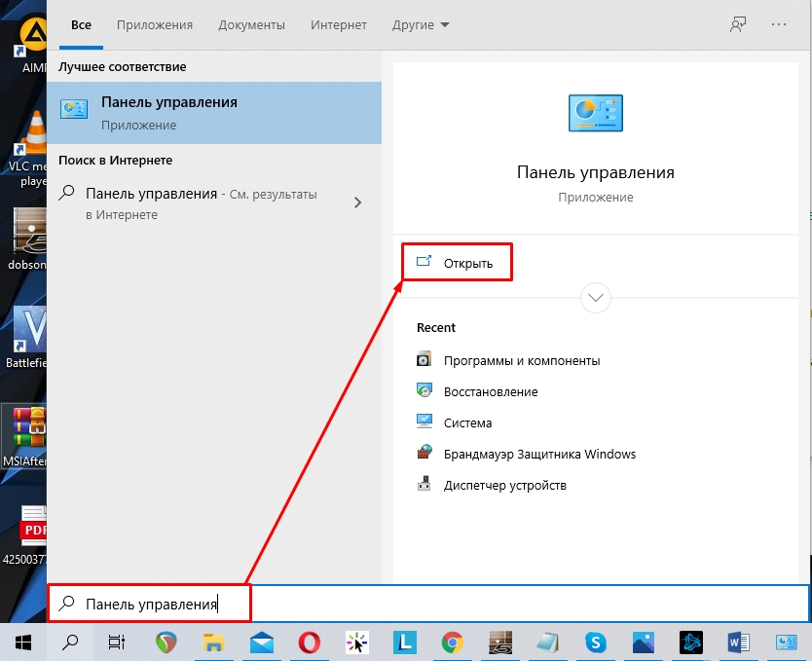Select the Интернет search tab

coord(338,24)
